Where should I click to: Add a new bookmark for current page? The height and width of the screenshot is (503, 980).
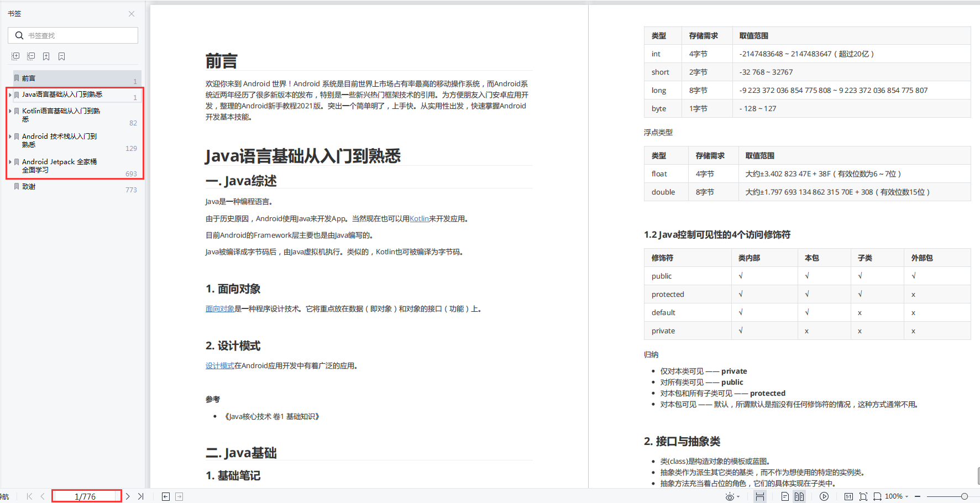(x=46, y=56)
